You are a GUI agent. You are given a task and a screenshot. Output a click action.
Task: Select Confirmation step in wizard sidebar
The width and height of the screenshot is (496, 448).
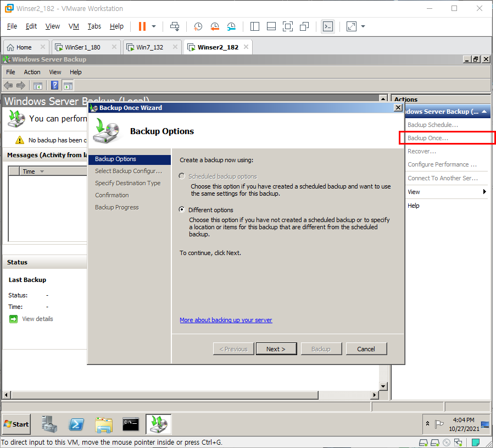[x=112, y=195]
